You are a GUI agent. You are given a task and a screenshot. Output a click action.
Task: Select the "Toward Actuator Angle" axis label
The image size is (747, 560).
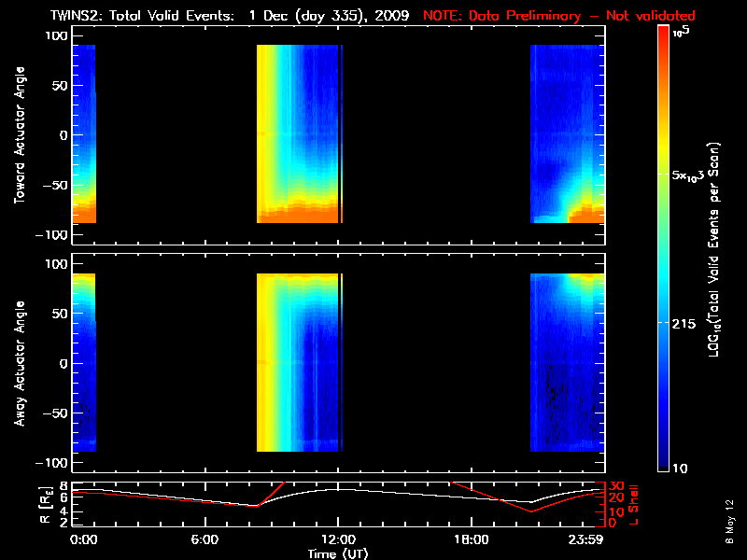pos(19,135)
